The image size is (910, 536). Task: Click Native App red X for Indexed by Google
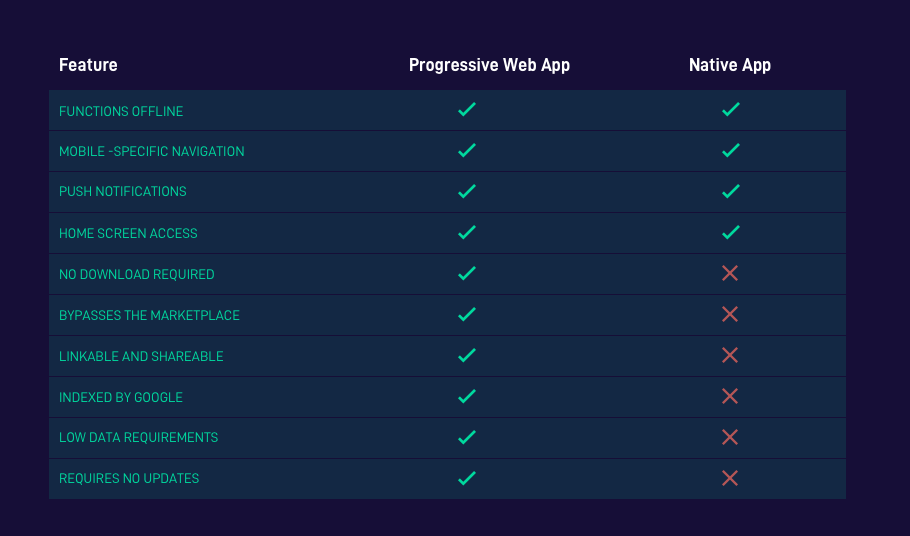click(x=730, y=396)
